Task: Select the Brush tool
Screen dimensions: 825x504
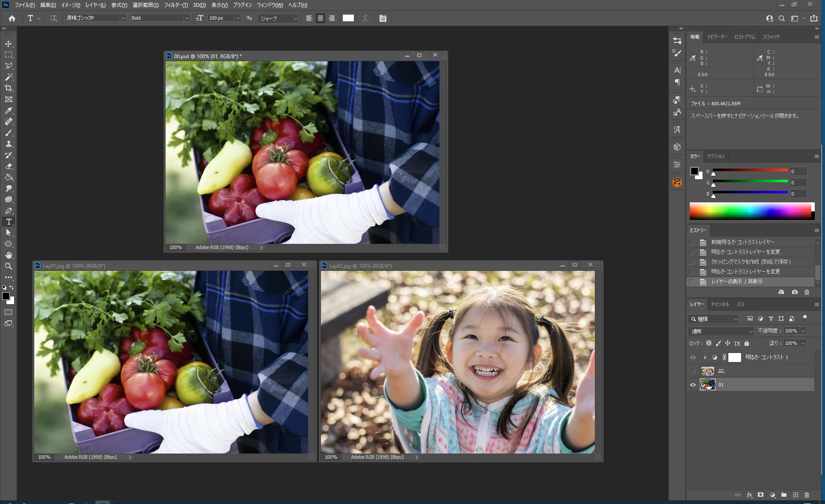Action: pyautogui.click(x=9, y=133)
